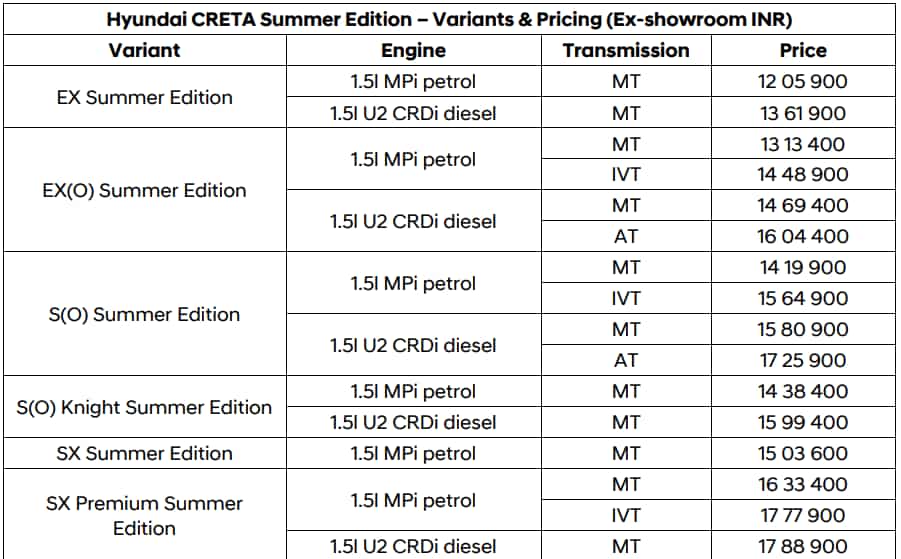Select the Price column header

[803, 50]
